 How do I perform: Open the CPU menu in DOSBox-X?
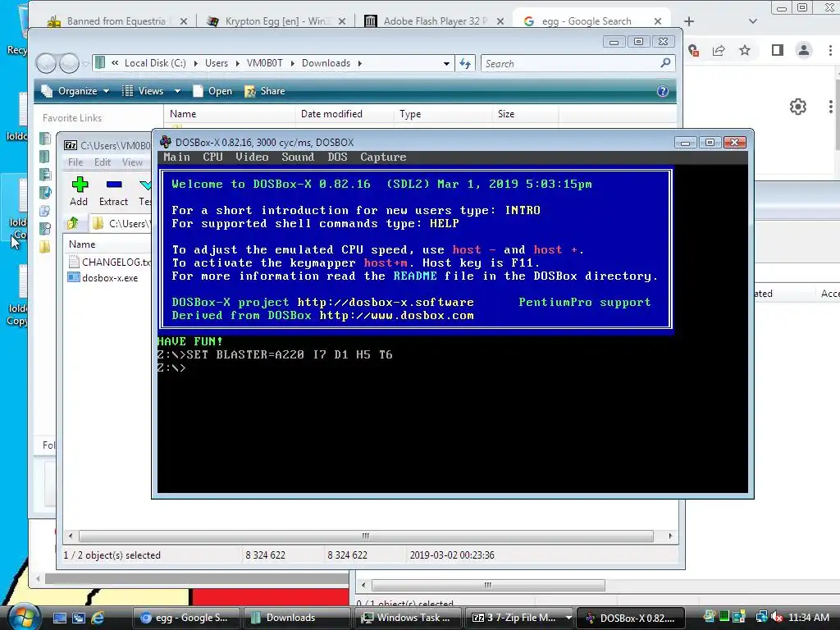(x=212, y=157)
